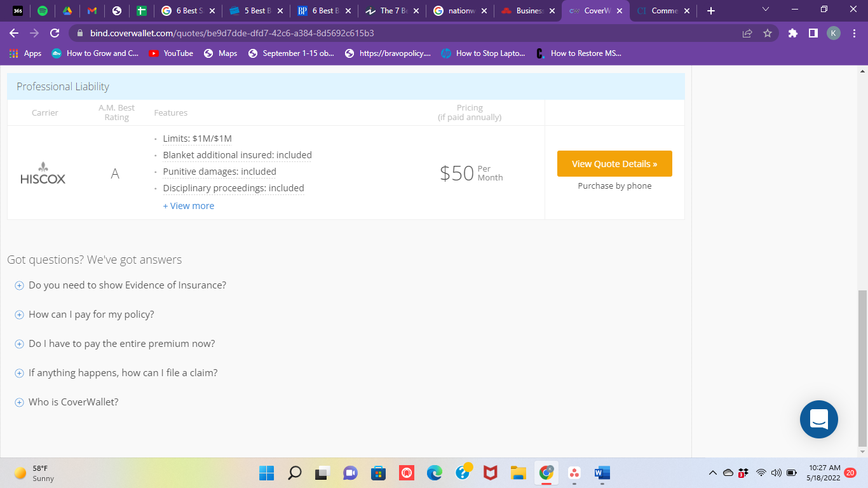Open a new browser tab

[711, 11]
